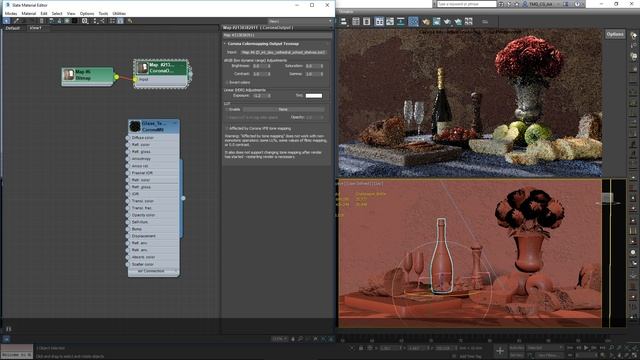Image resolution: width=640 pixels, height=360 pixels.
Task: Click the Lay Out All icon in Slate toolbar
Action: point(96,21)
